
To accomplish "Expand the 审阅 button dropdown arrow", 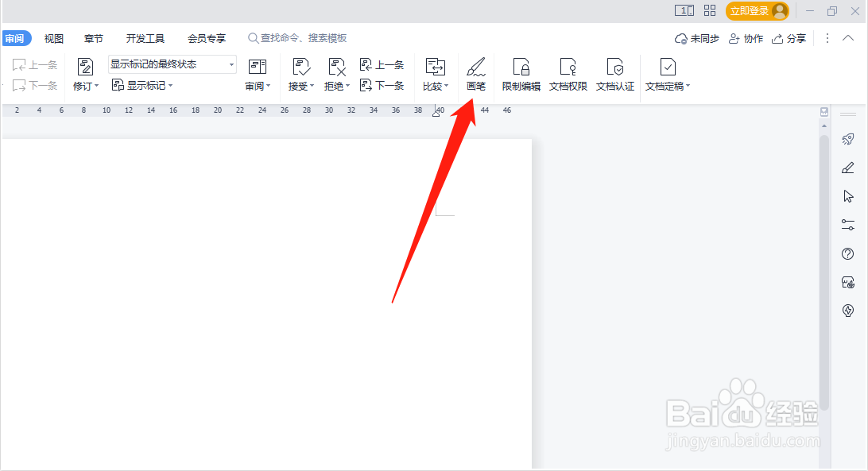I will 268,86.
